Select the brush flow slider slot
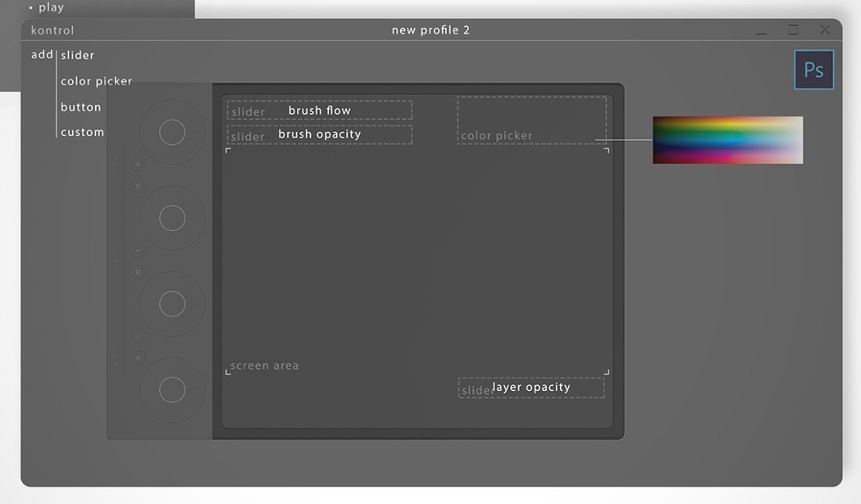This screenshot has width=861, height=504. coord(320,111)
